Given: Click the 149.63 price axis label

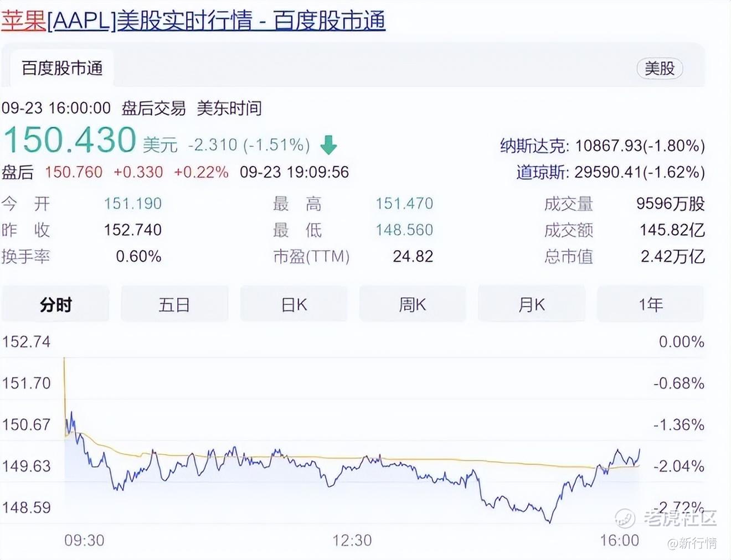Looking at the screenshot, I should tap(26, 466).
